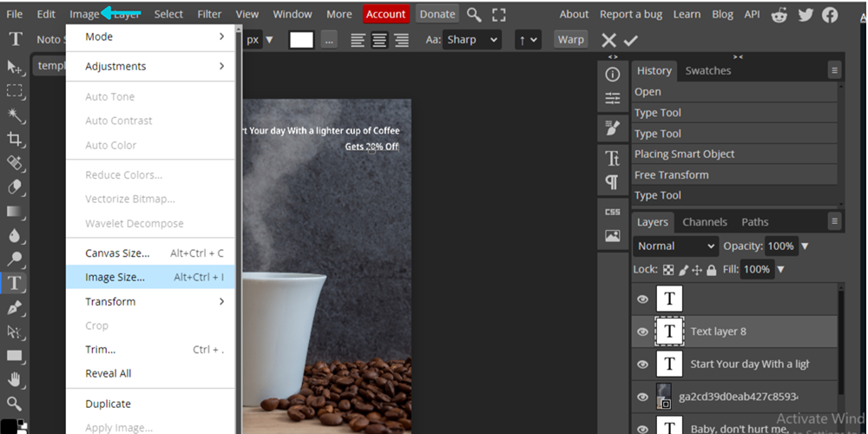This screenshot has height=434, width=868.
Task: Cancel text editing with X icon
Action: pos(608,40)
